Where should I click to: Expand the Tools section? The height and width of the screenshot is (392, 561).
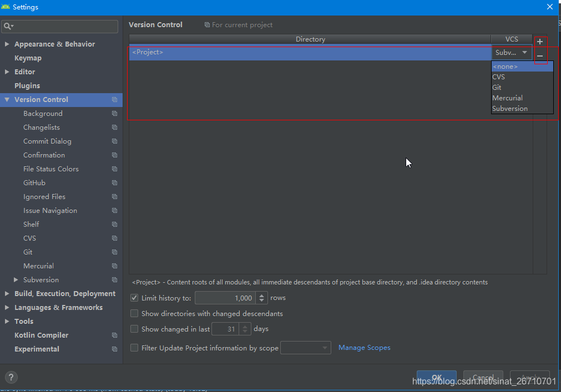pos(7,321)
